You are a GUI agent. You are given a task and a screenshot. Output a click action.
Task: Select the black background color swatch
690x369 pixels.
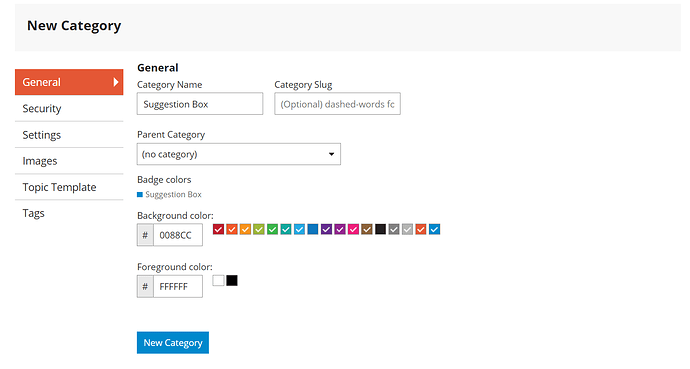pos(380,229)
